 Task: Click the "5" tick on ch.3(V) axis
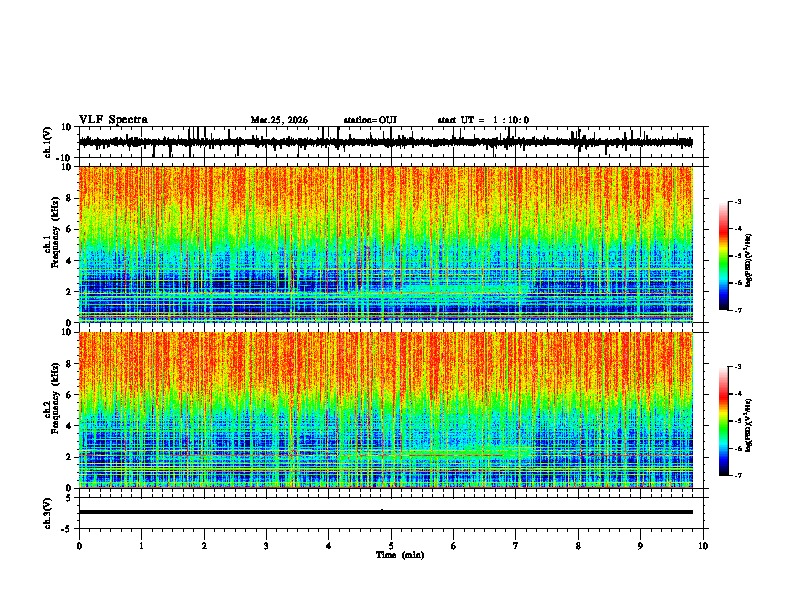click(70, 498)
